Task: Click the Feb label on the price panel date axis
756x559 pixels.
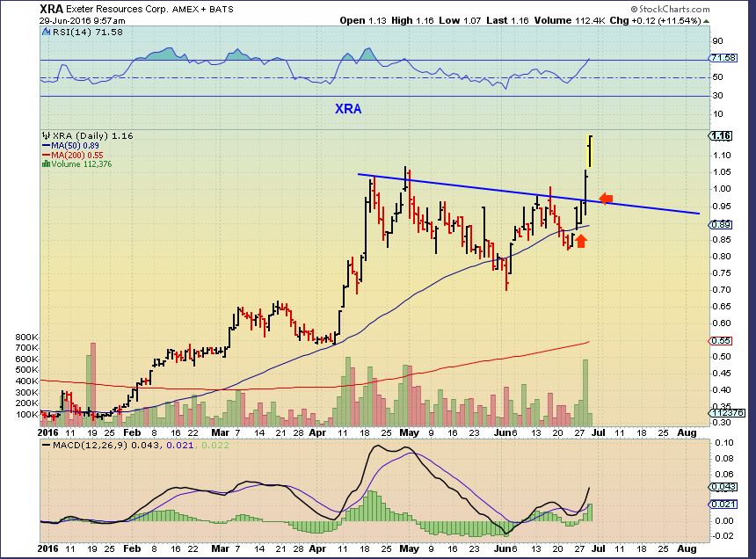Action: [x=132, y=432]
